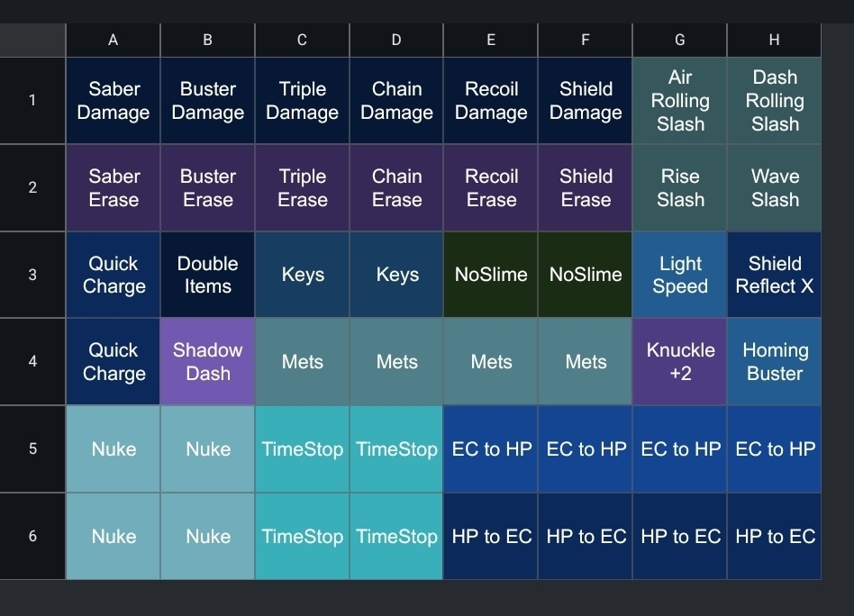Click the Dash Rolling Slash cell

(x=775, y=101)
